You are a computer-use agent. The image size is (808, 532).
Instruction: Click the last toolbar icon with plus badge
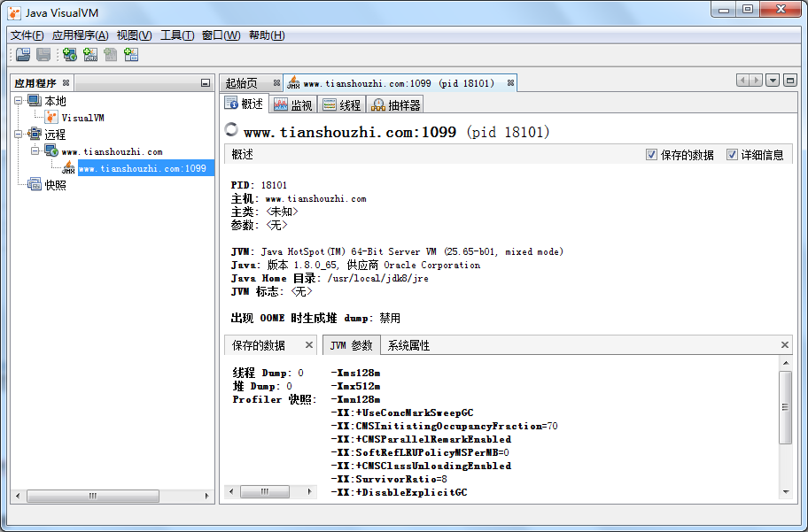131,55
